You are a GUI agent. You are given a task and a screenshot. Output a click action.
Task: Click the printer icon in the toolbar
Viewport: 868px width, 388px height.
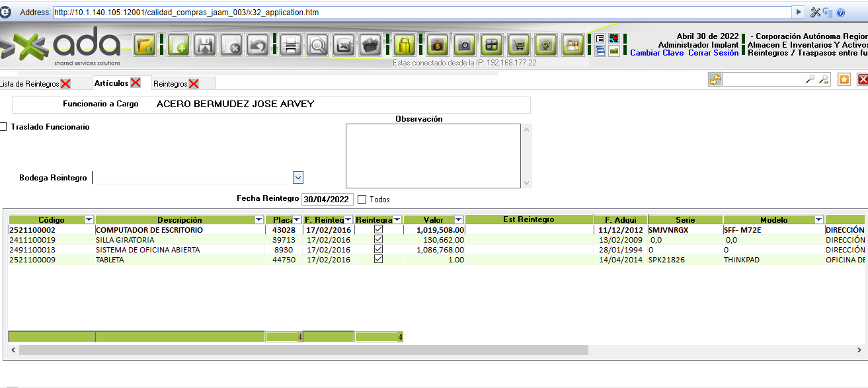pos(291,46)
